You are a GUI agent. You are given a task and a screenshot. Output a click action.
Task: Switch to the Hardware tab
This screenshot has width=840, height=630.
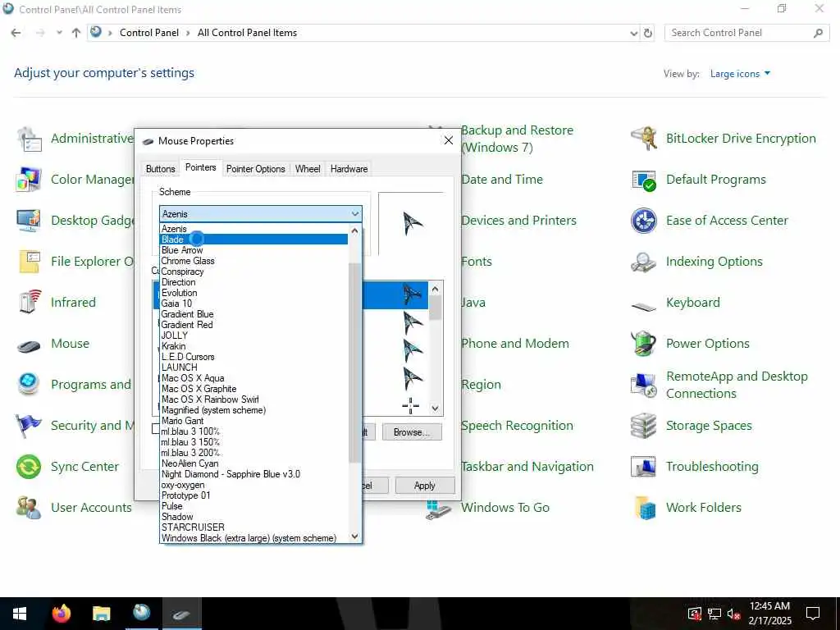pos(349,169)
